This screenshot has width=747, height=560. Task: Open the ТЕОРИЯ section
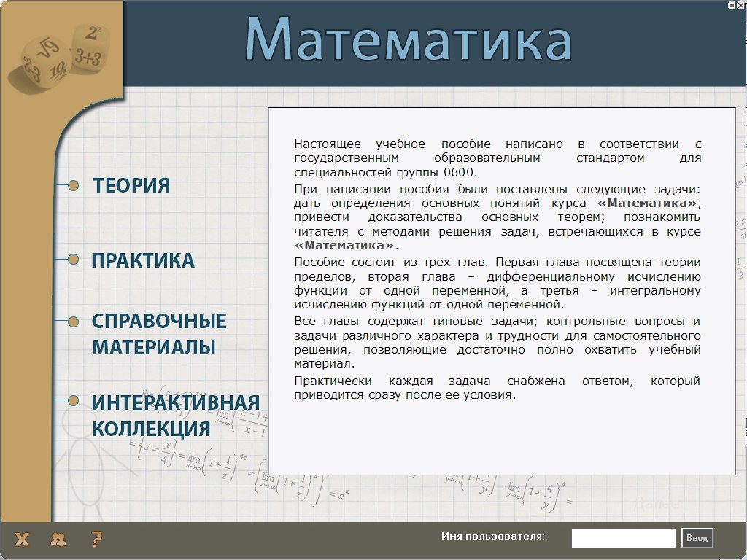(131, 186)
